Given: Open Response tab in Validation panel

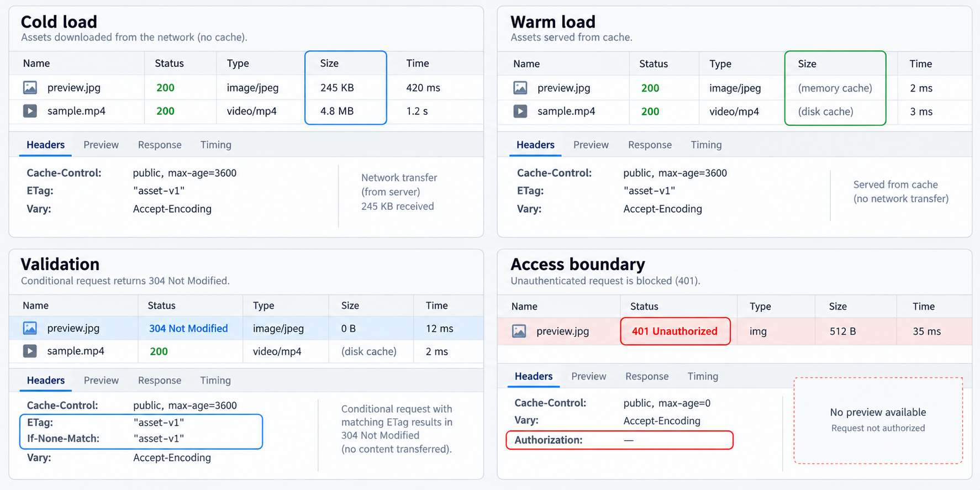Looking at the screenshot, I should coord(160,380).
